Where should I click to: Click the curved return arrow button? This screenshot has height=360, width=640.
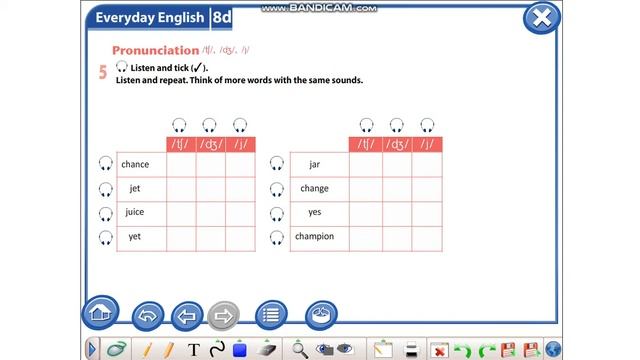coord(148,316)
